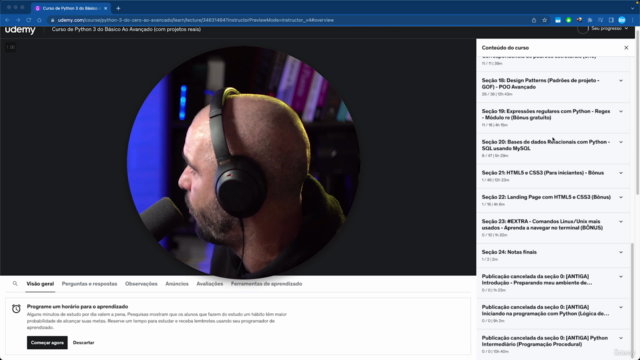Expand Seção 20 Bases de dados Relacionais
Screen dimensions: 640x360
pyautogui.click(x=553, y=149)
